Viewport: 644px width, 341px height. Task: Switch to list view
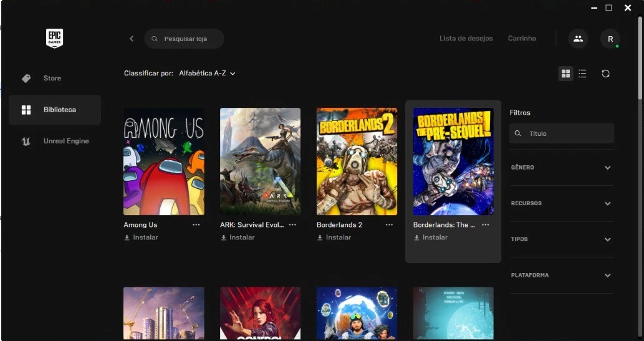tap(582, 74)
